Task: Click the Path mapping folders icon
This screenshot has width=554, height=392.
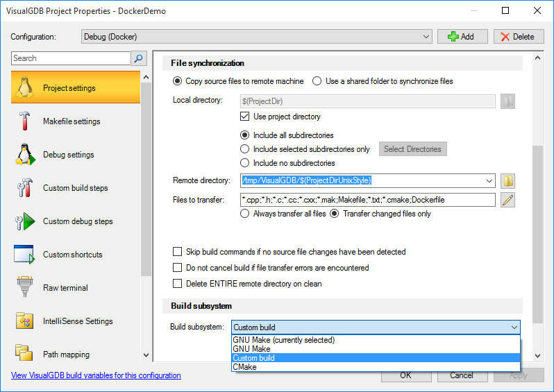Action: point(24,352)
